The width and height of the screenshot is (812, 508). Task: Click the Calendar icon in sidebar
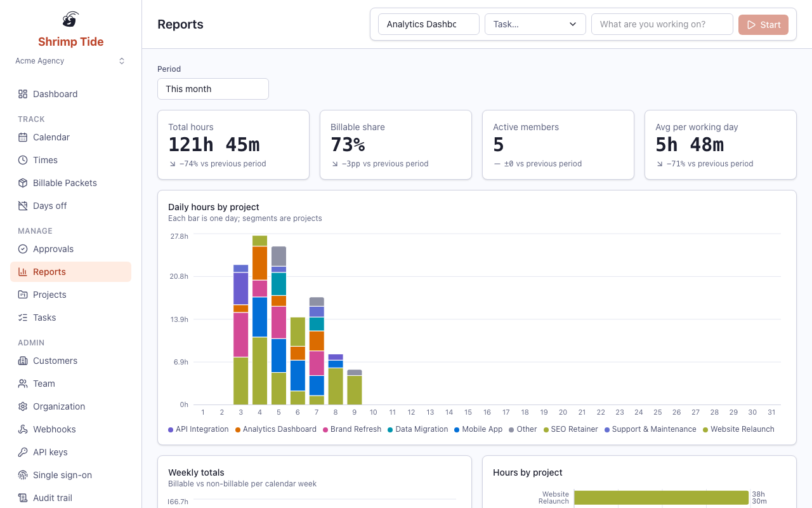click(23, 137)
